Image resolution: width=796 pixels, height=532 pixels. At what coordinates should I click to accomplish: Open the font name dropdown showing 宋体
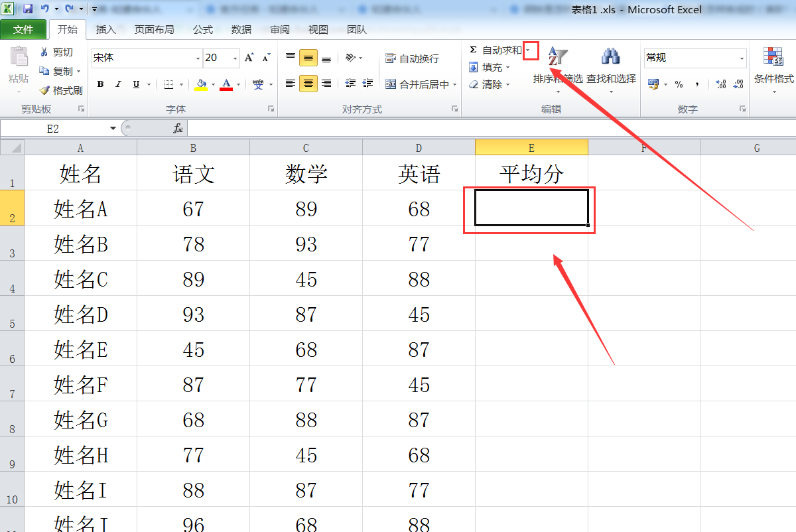[199, 58]
